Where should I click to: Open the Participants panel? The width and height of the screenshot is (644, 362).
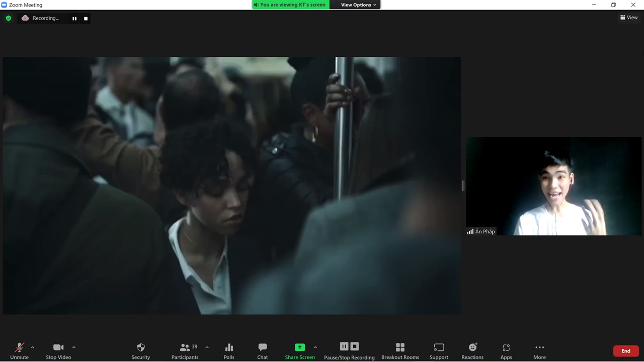[185, 350]
